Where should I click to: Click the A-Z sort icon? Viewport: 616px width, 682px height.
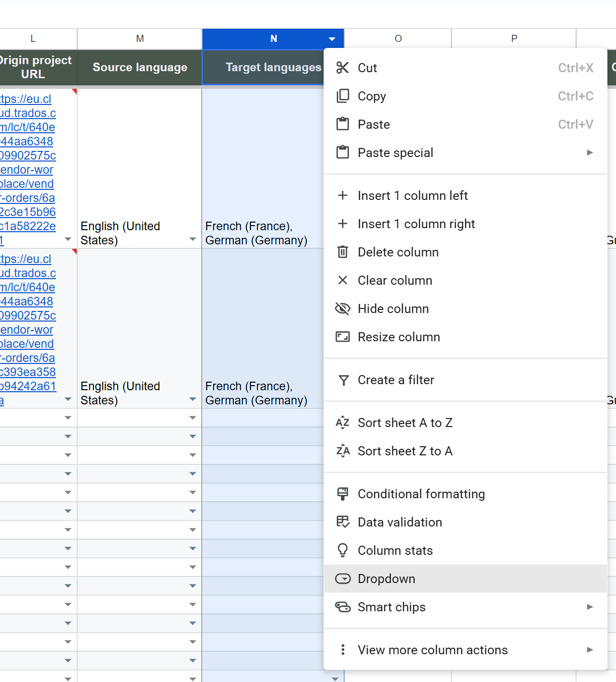pyautogui.click(x=343, y=423)
